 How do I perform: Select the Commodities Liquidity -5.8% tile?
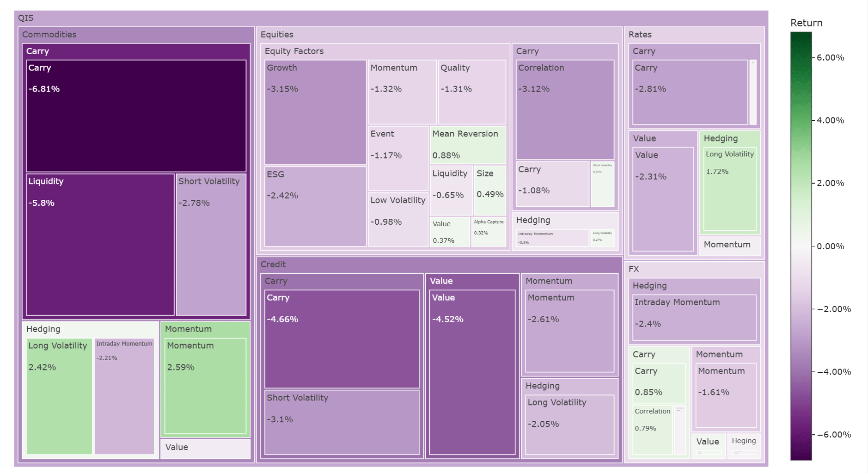coord(100,245)
